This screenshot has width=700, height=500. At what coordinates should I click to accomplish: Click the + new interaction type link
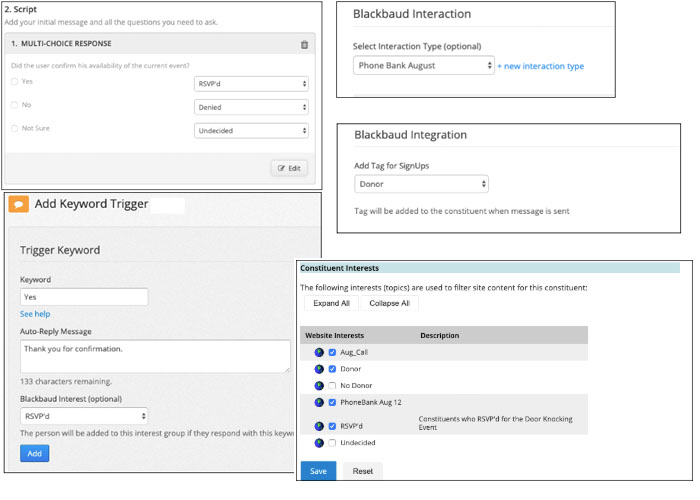[541, 66]
